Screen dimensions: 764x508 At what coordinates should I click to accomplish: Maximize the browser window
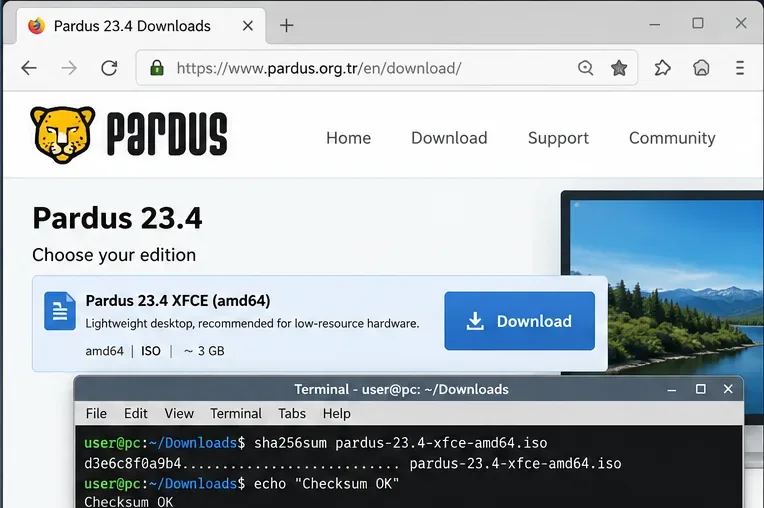coord(698,23)
